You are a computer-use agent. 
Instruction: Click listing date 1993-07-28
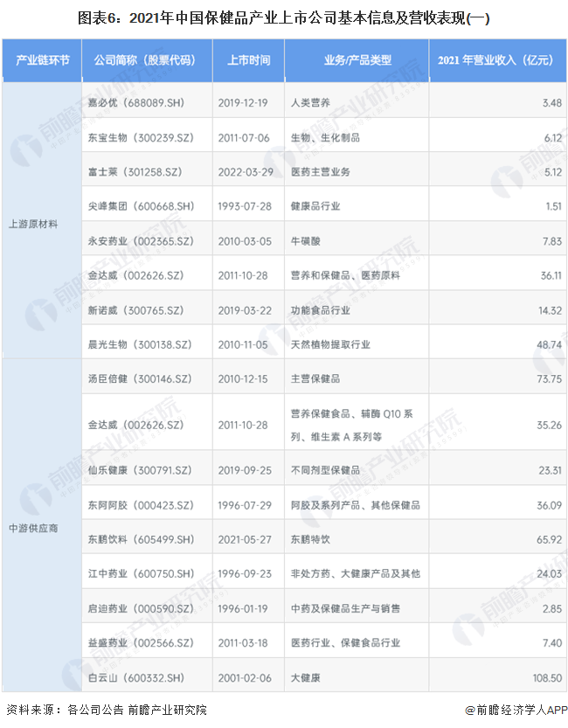click(245, 206)
